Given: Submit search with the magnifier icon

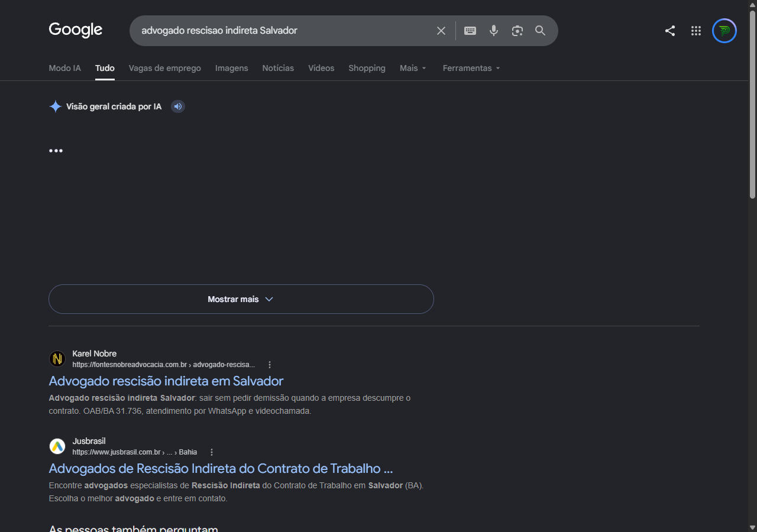Looking at the screenshot, I should (x=541, y=31).
